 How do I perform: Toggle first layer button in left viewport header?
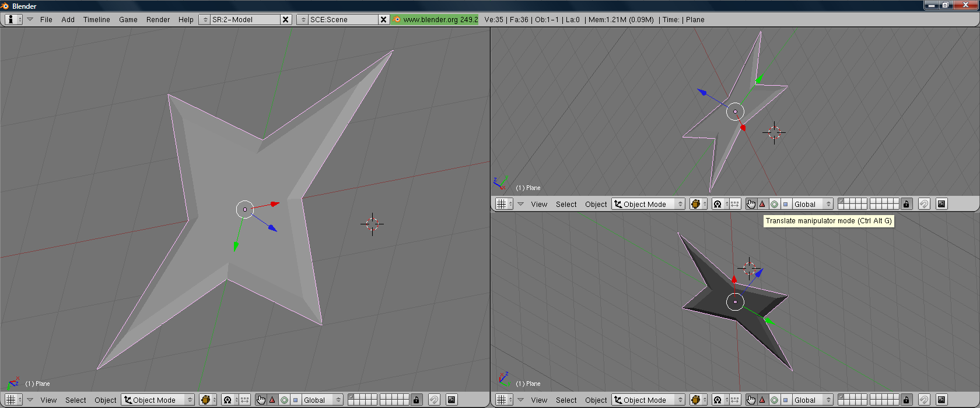click(351, 397)
